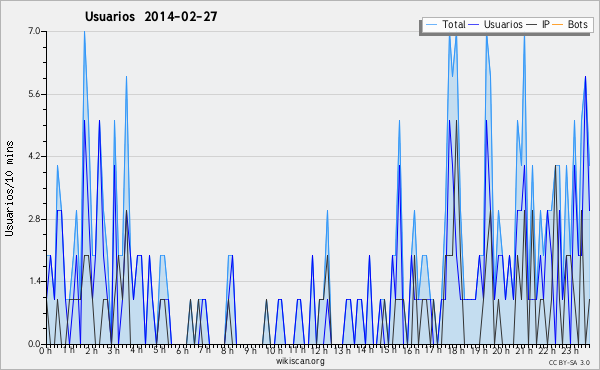Image resolution: width=600 pixels, height=370 pixels.
Task: Click the '4 h' x-axis label
Action: click(x=137, y=350)
